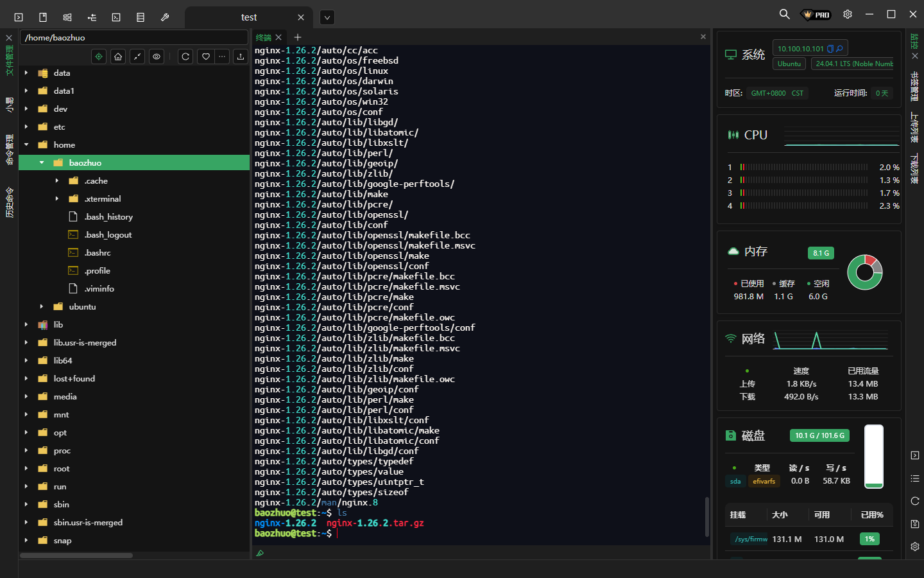Click the efivarfs type tag
Viewport: 924px width, 578px height.
pyautogui.click(x=764, y=481)
